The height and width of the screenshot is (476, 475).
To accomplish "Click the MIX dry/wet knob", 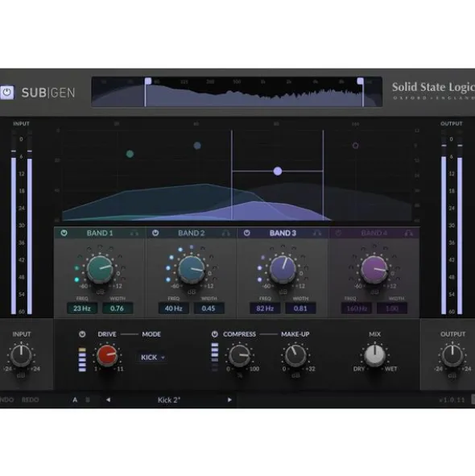I will [x=375, y=355].
